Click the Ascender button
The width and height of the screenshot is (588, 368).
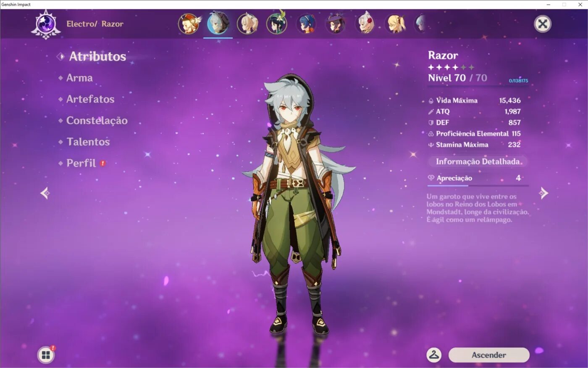(489, 355)
